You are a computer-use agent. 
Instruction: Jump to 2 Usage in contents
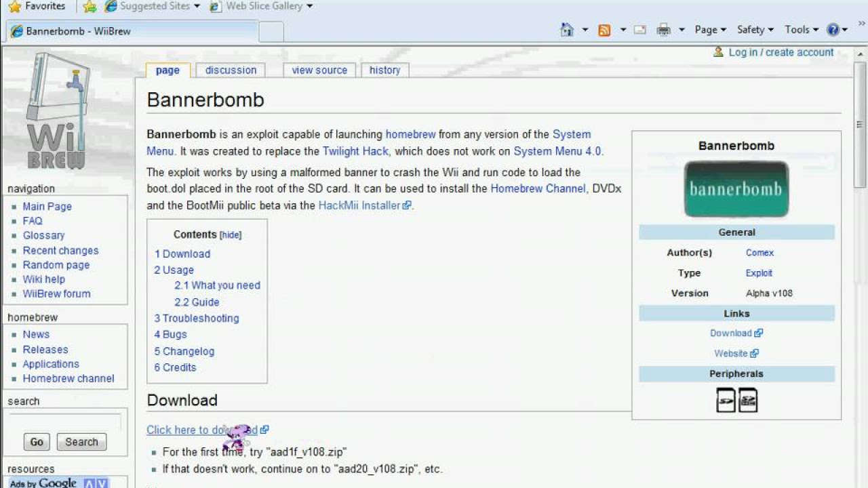click(174, 270)
